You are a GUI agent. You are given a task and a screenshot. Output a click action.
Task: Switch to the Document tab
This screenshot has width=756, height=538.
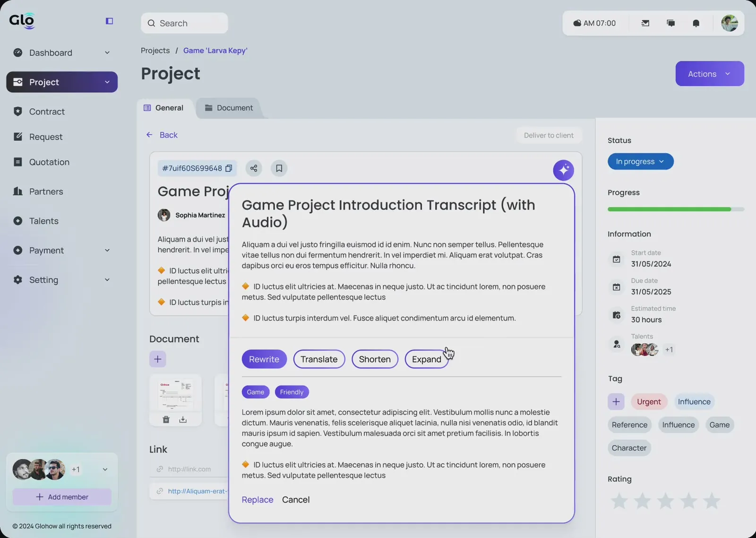click(229, 108)
